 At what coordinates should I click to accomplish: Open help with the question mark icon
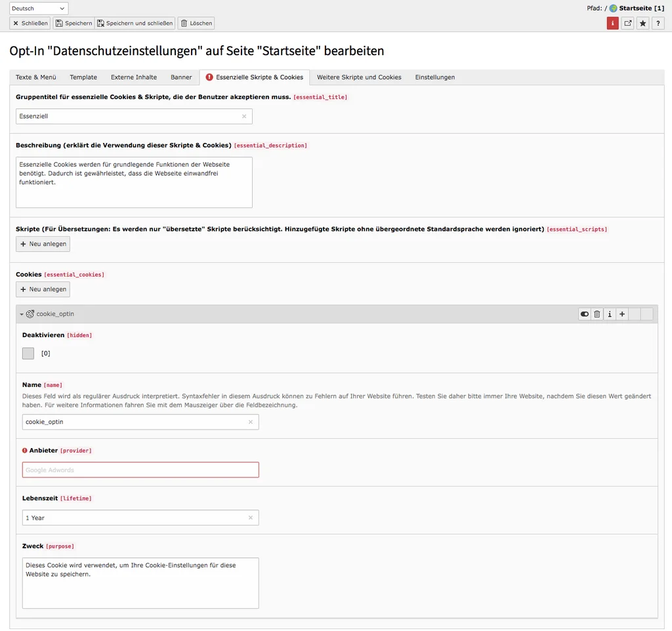coord(658,23)
